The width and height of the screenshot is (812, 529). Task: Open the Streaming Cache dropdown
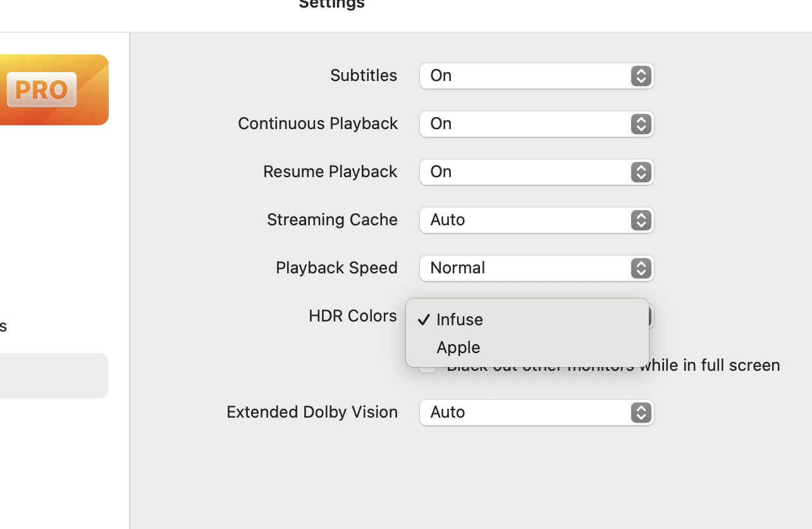tap(536, 220)
